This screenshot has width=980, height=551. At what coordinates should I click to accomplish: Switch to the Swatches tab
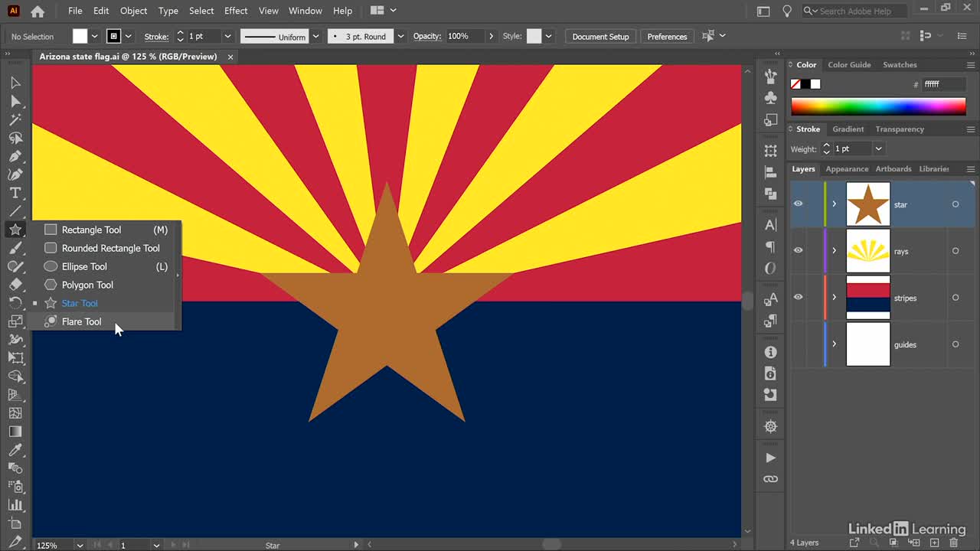[x=900, y=65]
